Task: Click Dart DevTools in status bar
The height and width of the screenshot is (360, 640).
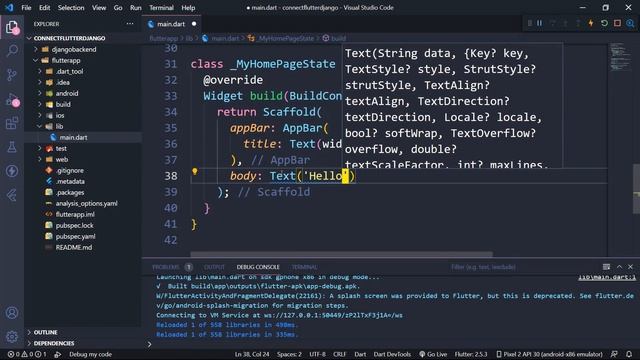Action: coord(392,354)
